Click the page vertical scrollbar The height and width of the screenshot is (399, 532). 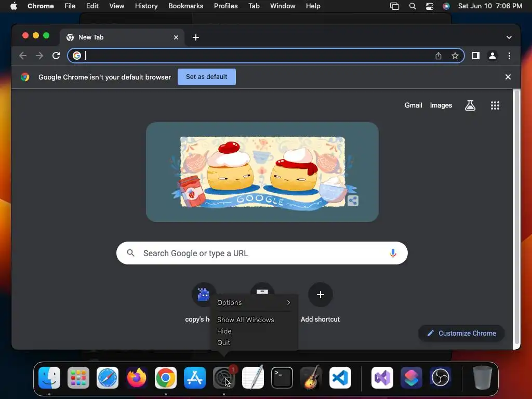tap(516, 217)
